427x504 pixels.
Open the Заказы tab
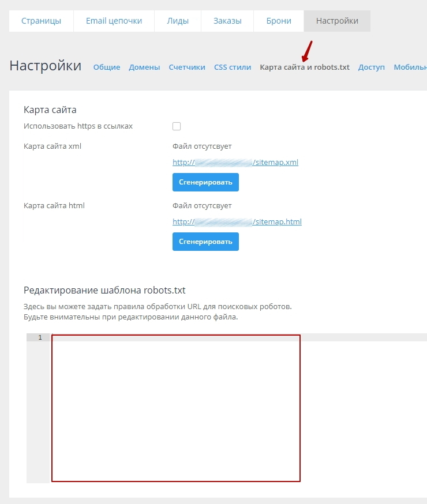click(227, 21)
